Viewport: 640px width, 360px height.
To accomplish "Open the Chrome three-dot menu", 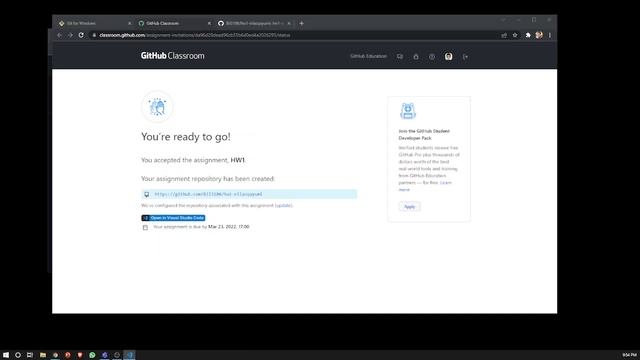I will [550, 36].
